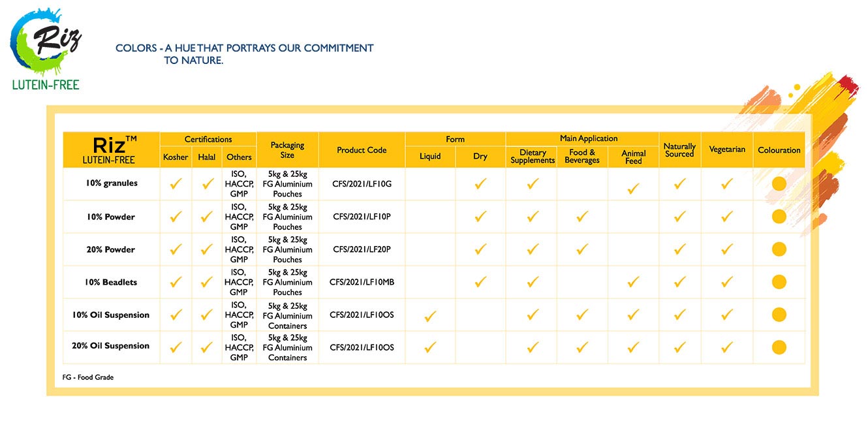This screenshot has height=421, width=868.
Task: Click the Kosher checkmark for 20% Powder
Action: [x=176, y=249]
